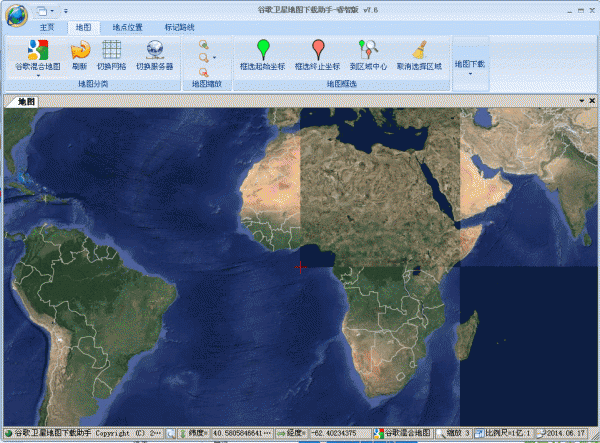Click the 地图框选 ribbon group label
Screen dimensions: 600x443
pos(341,84)
